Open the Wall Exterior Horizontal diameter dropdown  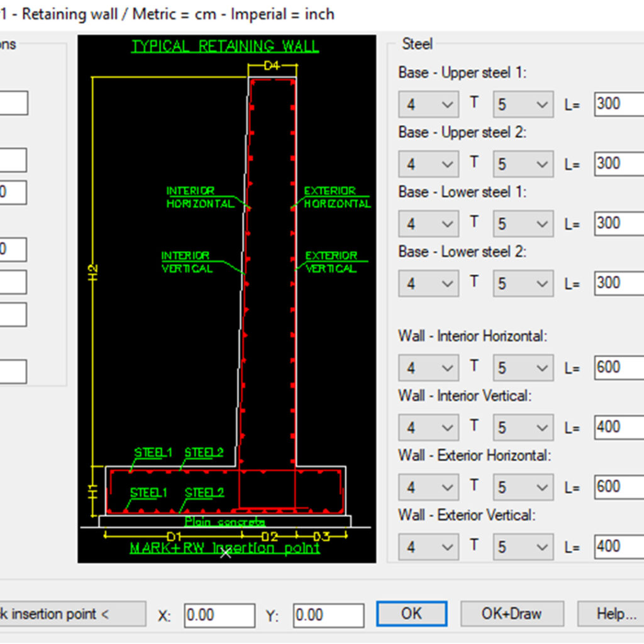pos(523,487)
